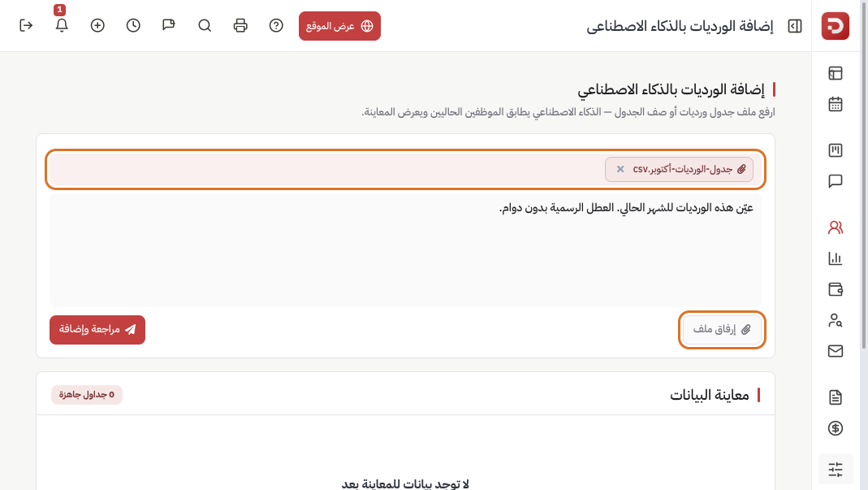Open the notifications bell

(x=62, y=25)
